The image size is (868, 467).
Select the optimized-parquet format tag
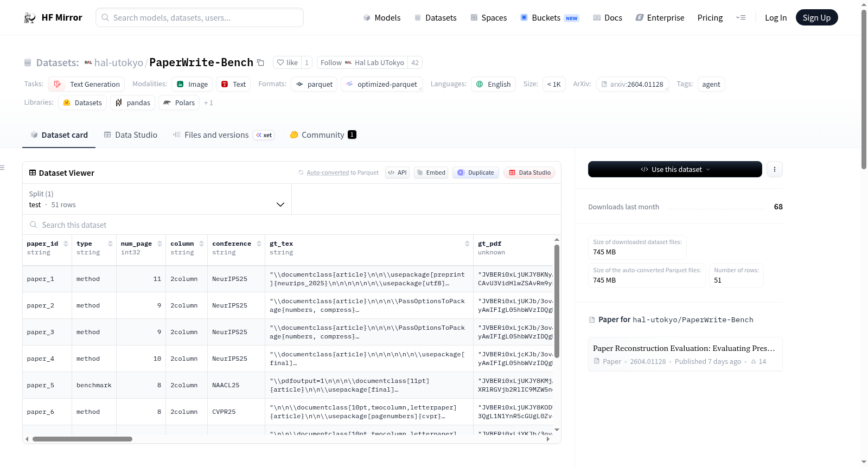(x=382, y=84)
